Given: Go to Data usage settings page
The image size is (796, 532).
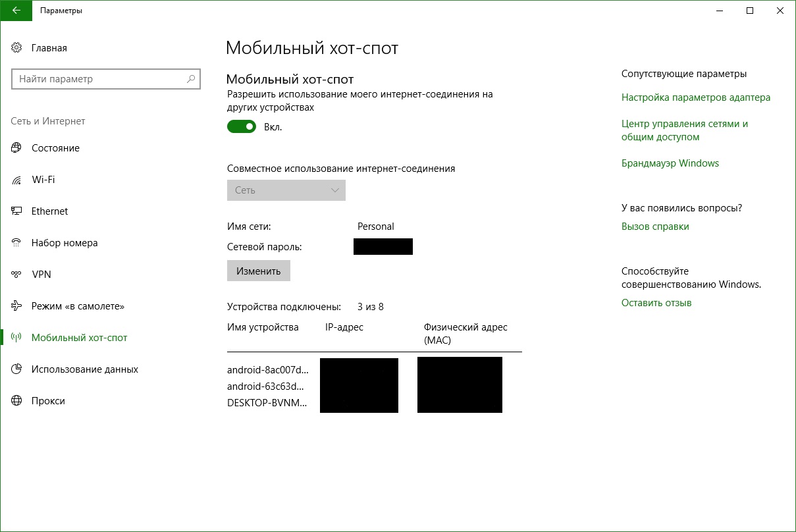Looking at the screenshot, I should click(x=84, y=369).
